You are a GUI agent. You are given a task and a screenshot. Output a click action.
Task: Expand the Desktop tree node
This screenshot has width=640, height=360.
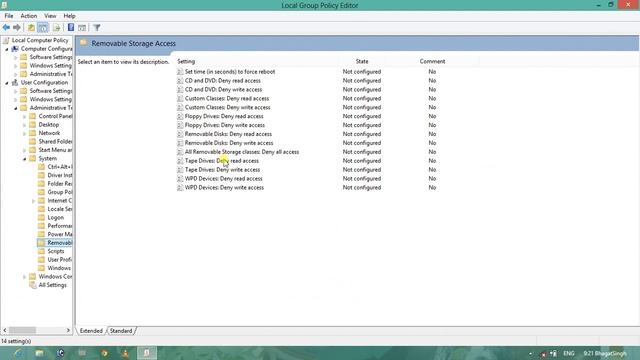(x=25, y=125)
